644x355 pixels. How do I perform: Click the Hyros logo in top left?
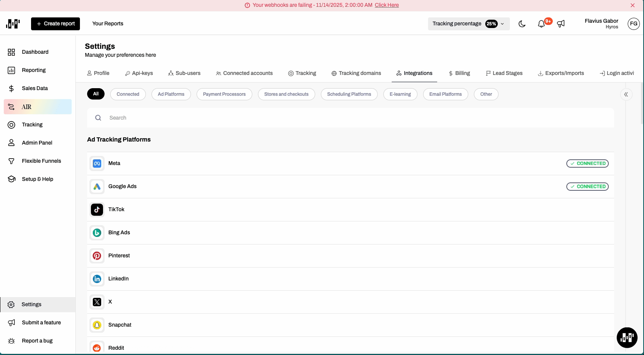tap(13, 24)
